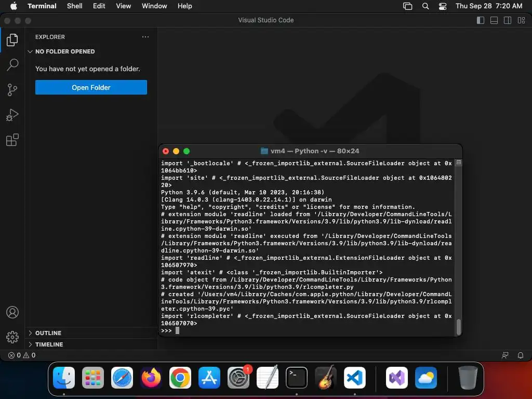Open the Explorer view in activity bar

pyautogui.click(x=12, y=40)
